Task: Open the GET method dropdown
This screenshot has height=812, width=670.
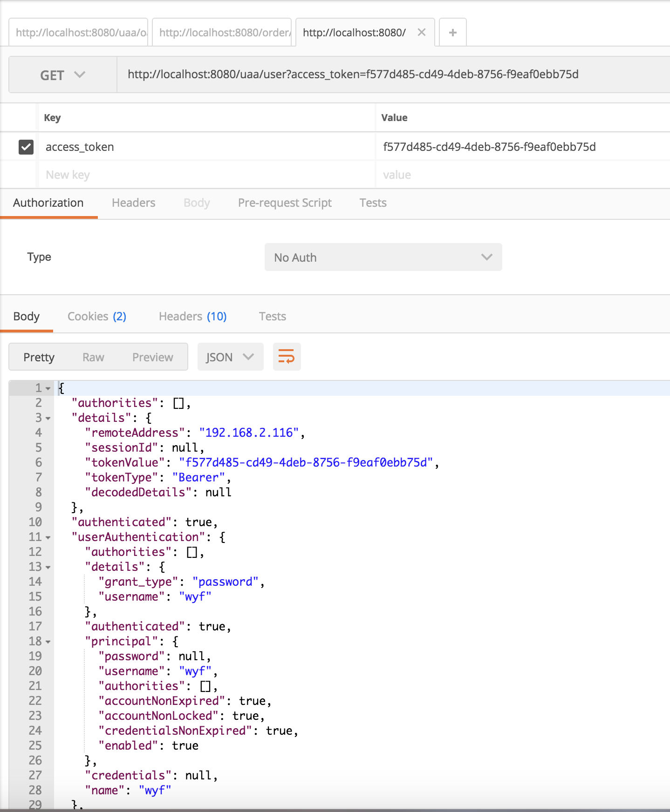Action: point(62,75)
